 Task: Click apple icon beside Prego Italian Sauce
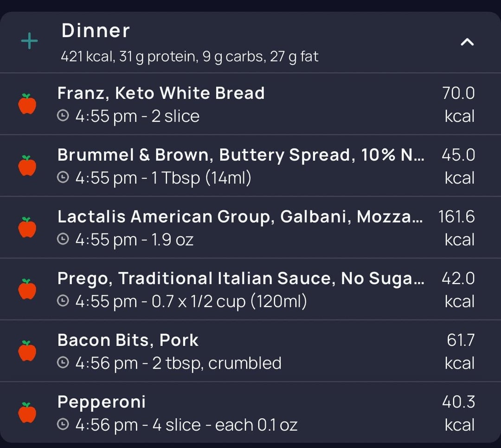point(27,289)
